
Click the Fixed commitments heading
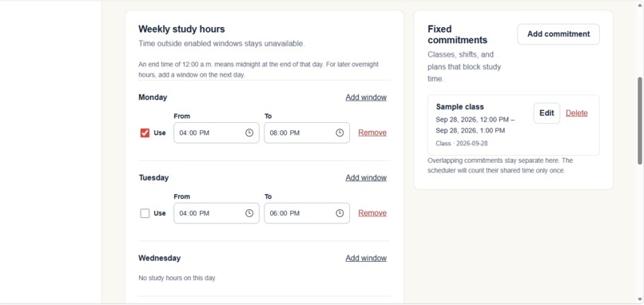pyautogui.click(x=458, y=34)
